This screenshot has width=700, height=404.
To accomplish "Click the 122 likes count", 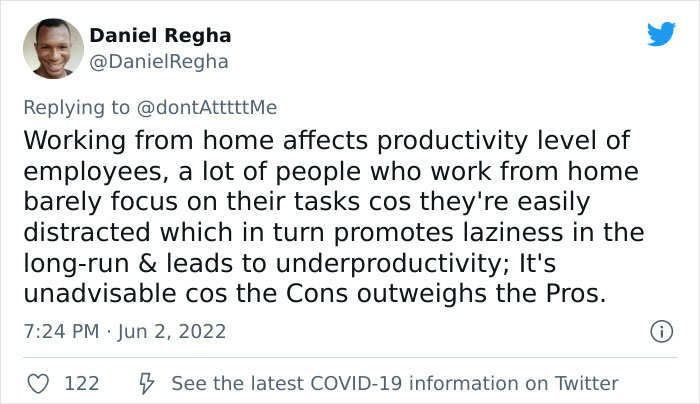I will tap(80, 383).
